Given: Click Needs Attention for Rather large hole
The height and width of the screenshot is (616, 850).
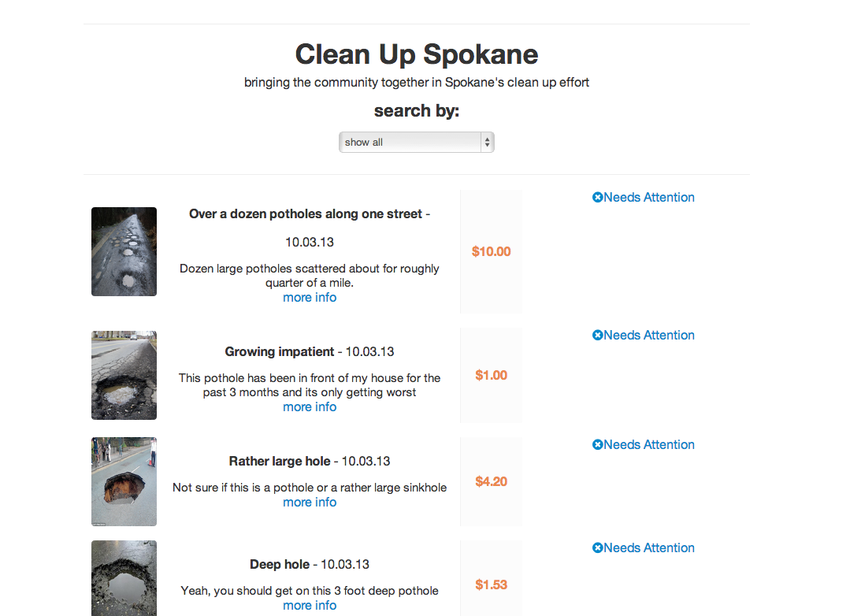Looking at the screenshot, I should [649, 445].
